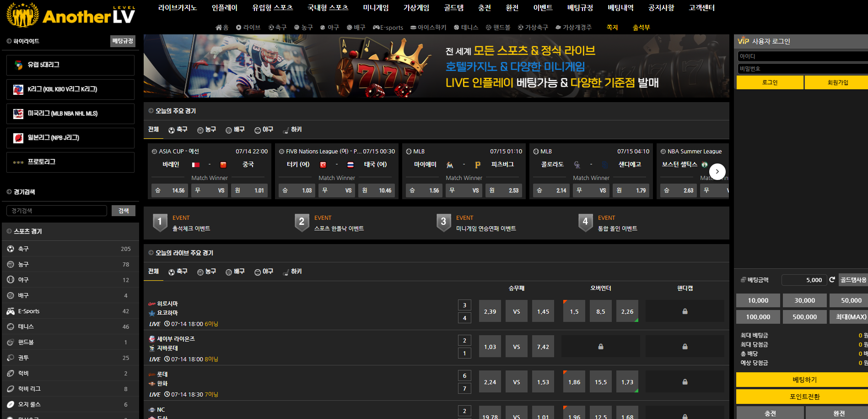
Task: Click the 777 casino promotional banner
Action: click(436, 66)
